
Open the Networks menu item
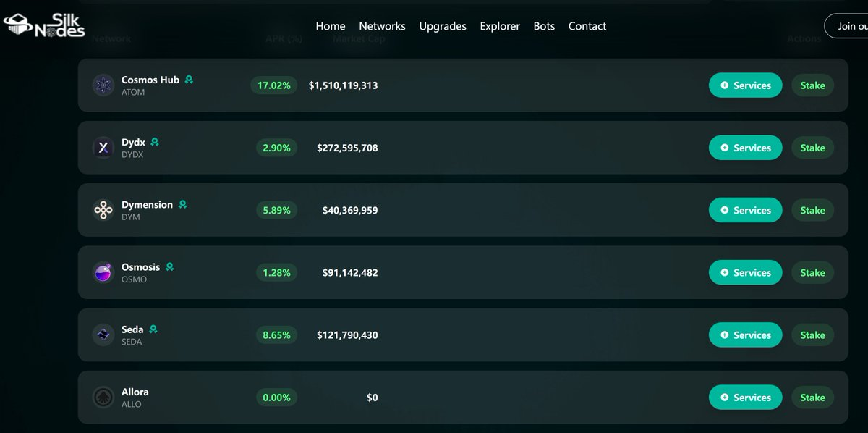[x=382, y=26]
